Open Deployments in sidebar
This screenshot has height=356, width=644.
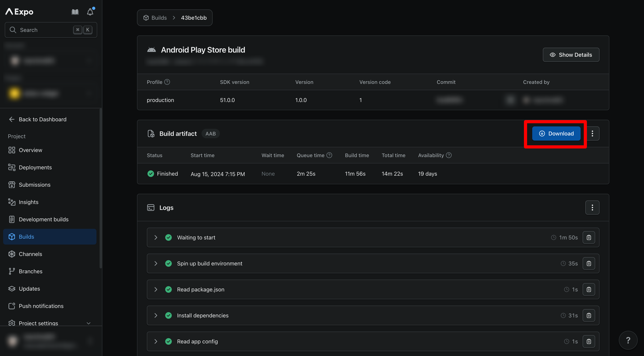[x=50, y=167]
